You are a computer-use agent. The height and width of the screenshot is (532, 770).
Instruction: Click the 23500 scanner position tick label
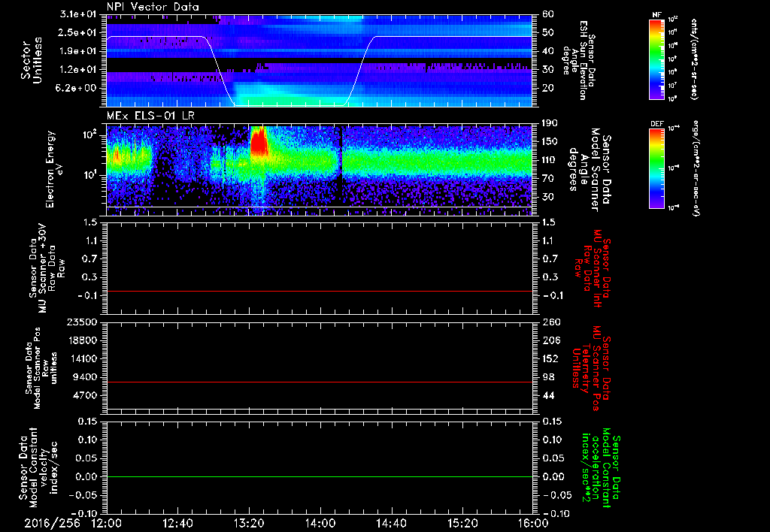[x=81, y=322]
